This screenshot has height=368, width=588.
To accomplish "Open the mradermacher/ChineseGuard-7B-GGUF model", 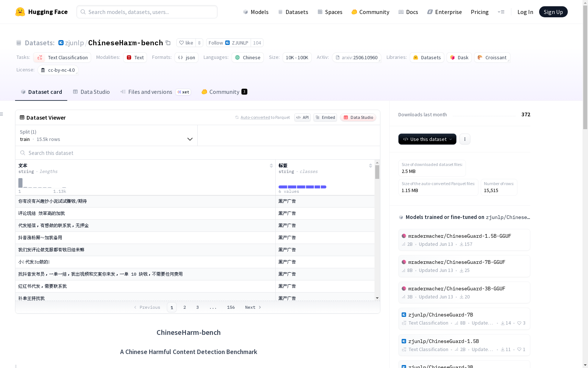I will (x=464, y=266).
